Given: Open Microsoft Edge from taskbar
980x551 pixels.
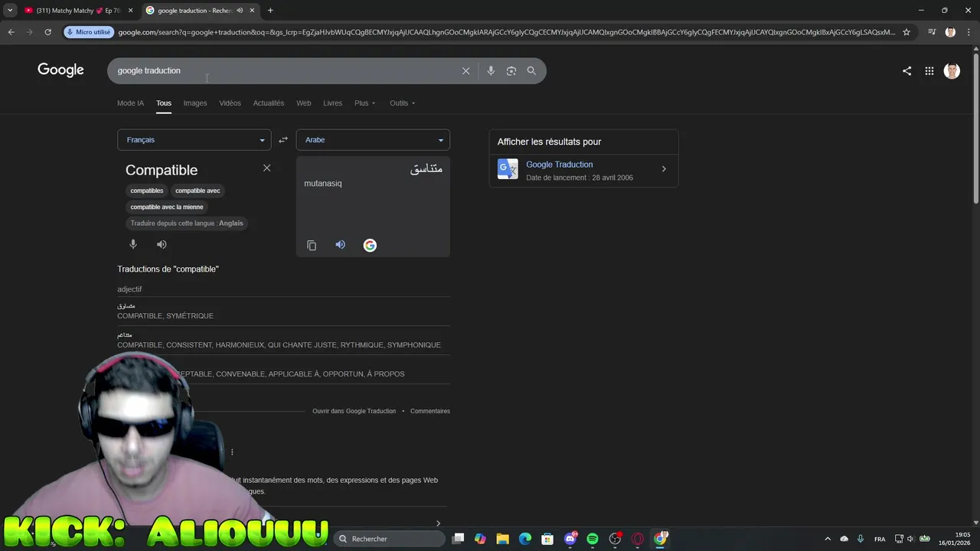Looking at the screenshot, I should (525, 539).
